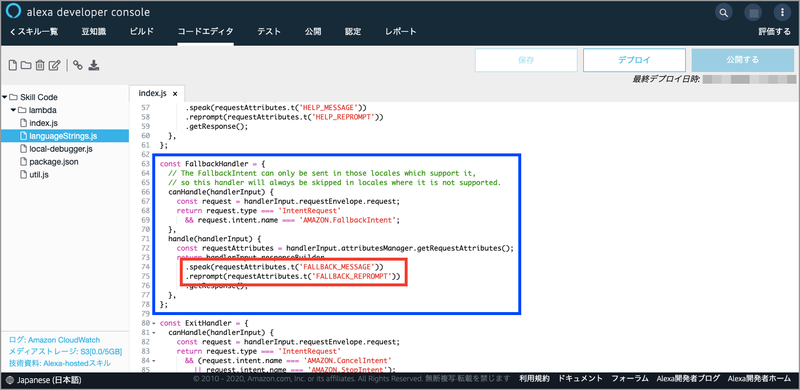Click the delete trash icon
This screenshot has height=390, width=800.
(x=40, y=65)
